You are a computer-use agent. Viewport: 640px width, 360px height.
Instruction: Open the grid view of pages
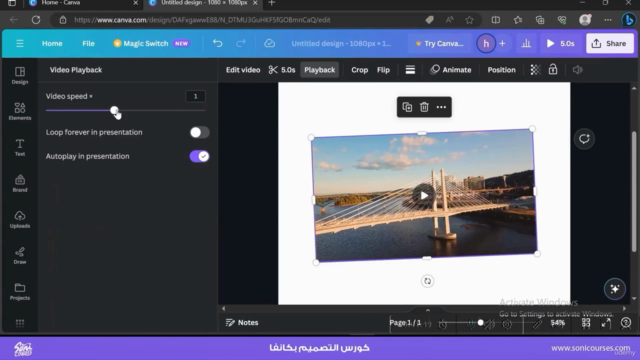(x=586, y=323)
